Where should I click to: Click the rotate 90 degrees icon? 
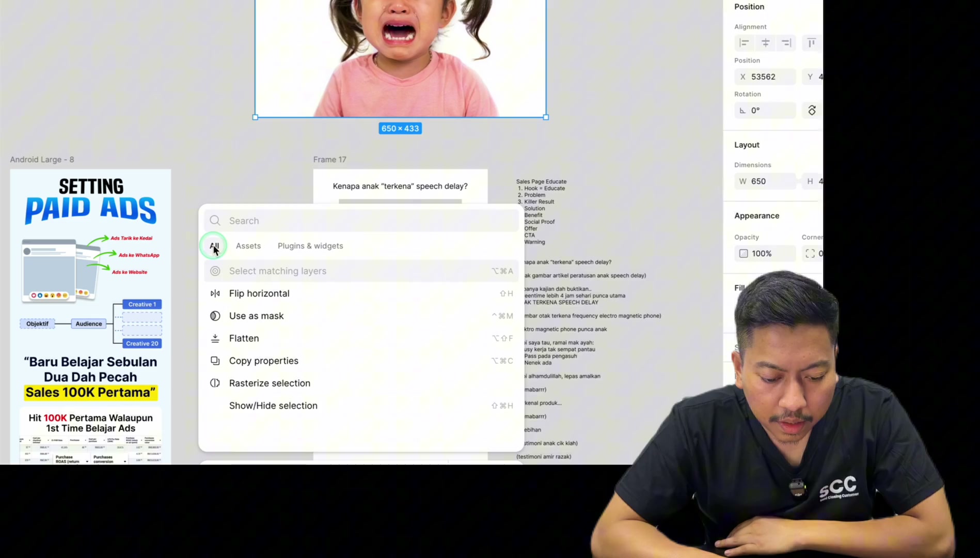pyautogui.click(x=812, y=111)
